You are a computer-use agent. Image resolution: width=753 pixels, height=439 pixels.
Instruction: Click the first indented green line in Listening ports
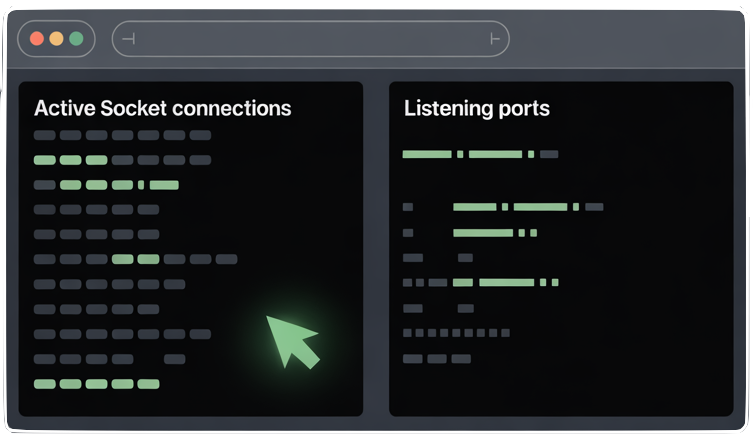[516, 207]
